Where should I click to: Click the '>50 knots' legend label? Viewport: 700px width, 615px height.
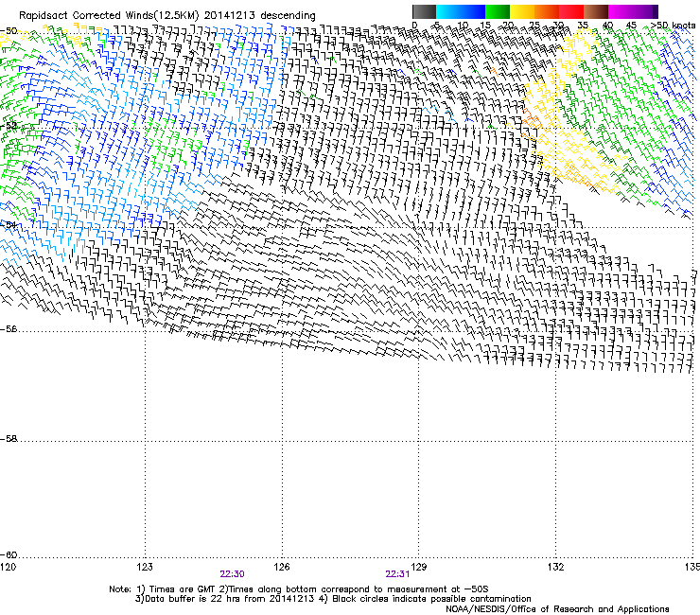click(x=674, y=26)
